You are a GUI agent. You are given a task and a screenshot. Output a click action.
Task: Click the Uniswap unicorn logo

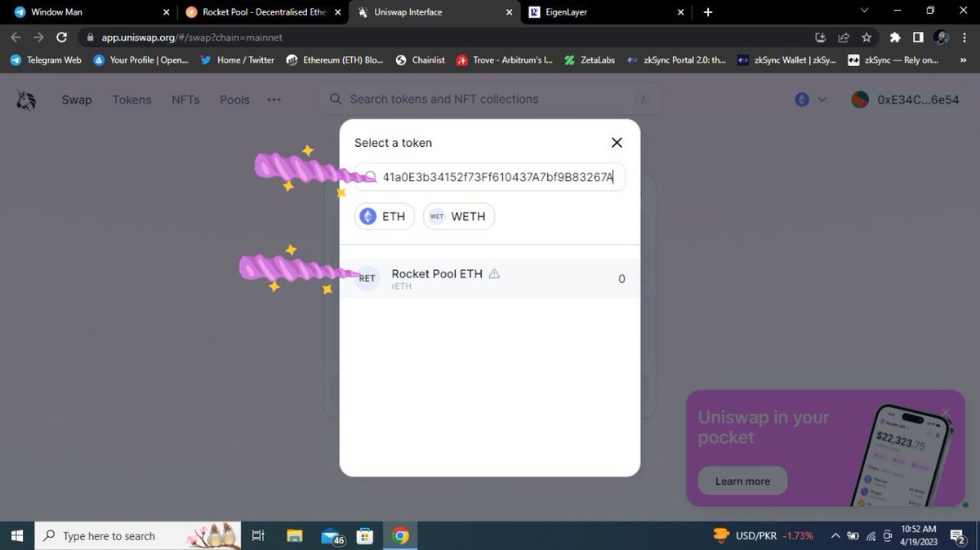coord(25,100)
